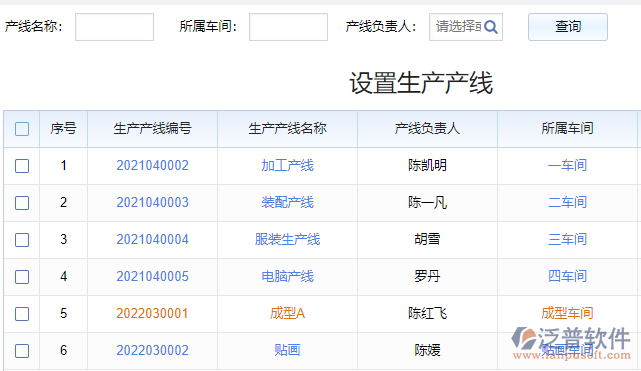This screenshot has height=371, width=641.
Task: Open production line number 2021040003
Action: click(152, 202)
